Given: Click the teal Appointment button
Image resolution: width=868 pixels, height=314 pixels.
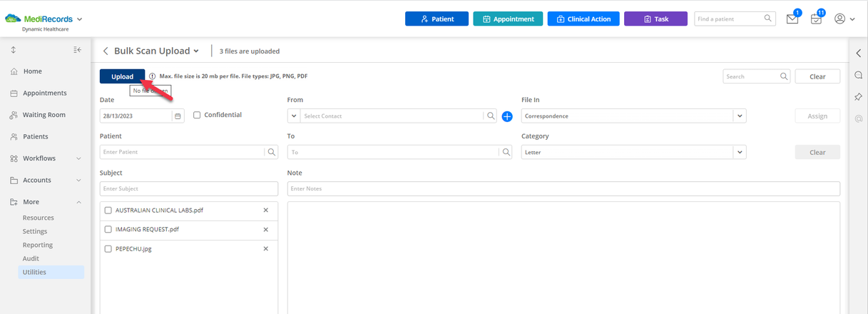Looking at the screenshot, I should (508, 19).
